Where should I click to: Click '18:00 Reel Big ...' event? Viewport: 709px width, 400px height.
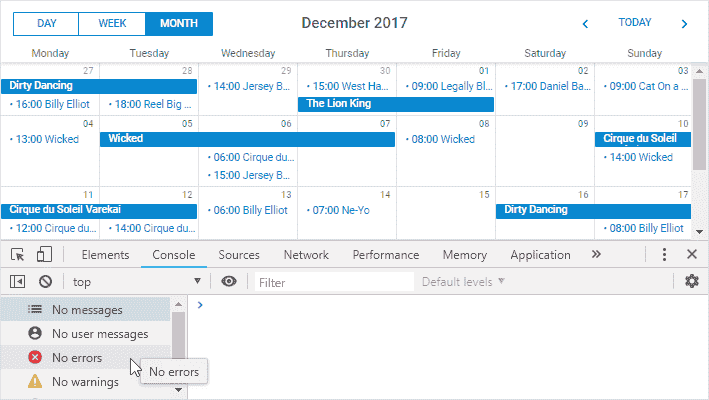click(150, 104)
